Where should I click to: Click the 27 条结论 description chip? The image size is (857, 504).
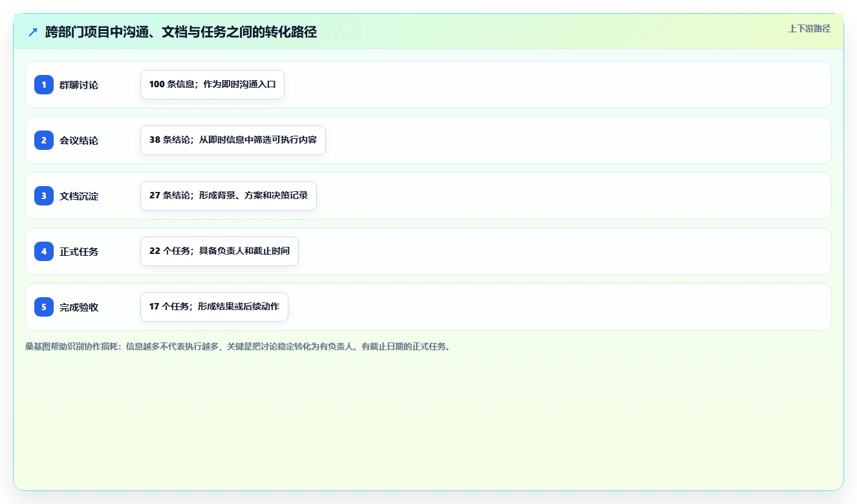(228, 196)
